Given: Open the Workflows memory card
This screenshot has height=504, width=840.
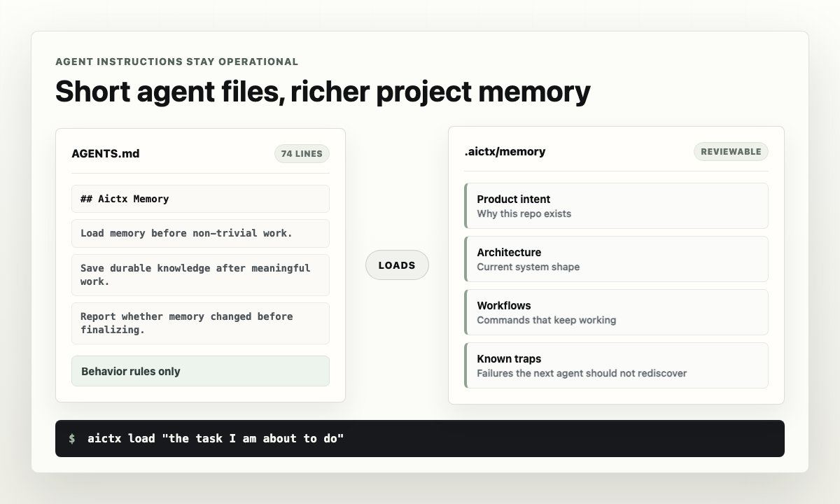Looking at the screenshot, I should (616, 312).
